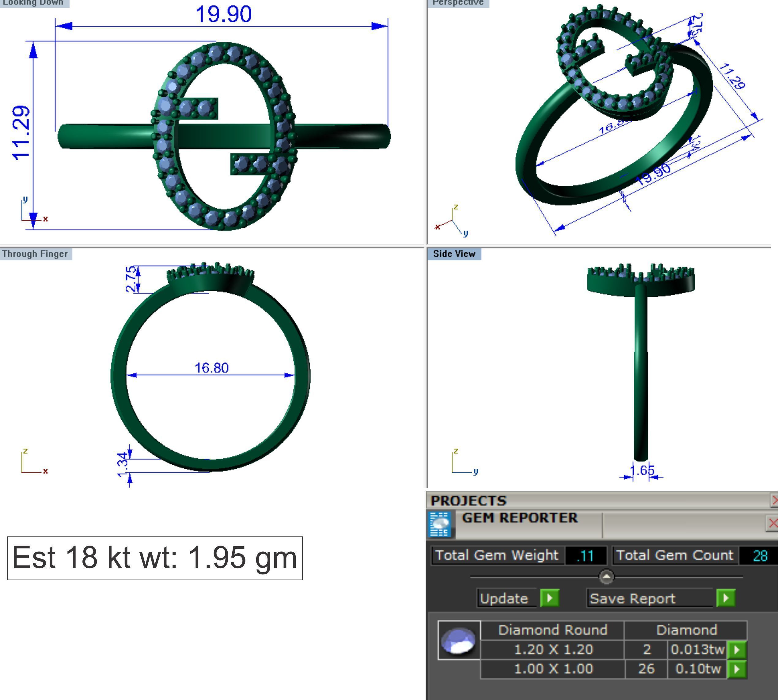
Task: Click the axis icon in Perspective view
Action: coord(452,221)
